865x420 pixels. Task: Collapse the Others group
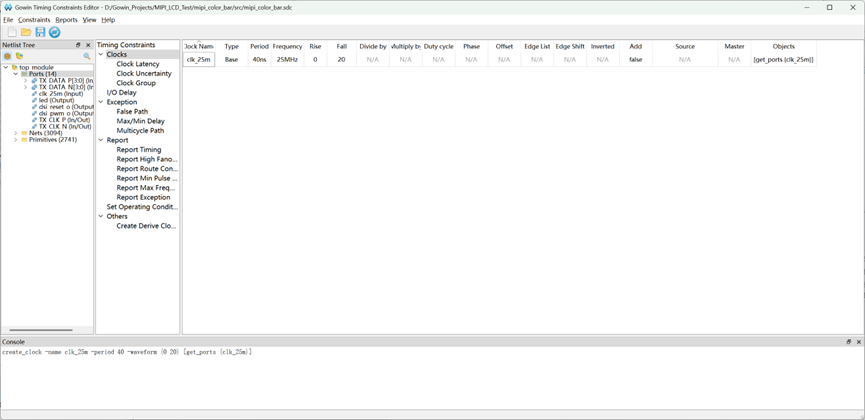(x=101, y=216)
